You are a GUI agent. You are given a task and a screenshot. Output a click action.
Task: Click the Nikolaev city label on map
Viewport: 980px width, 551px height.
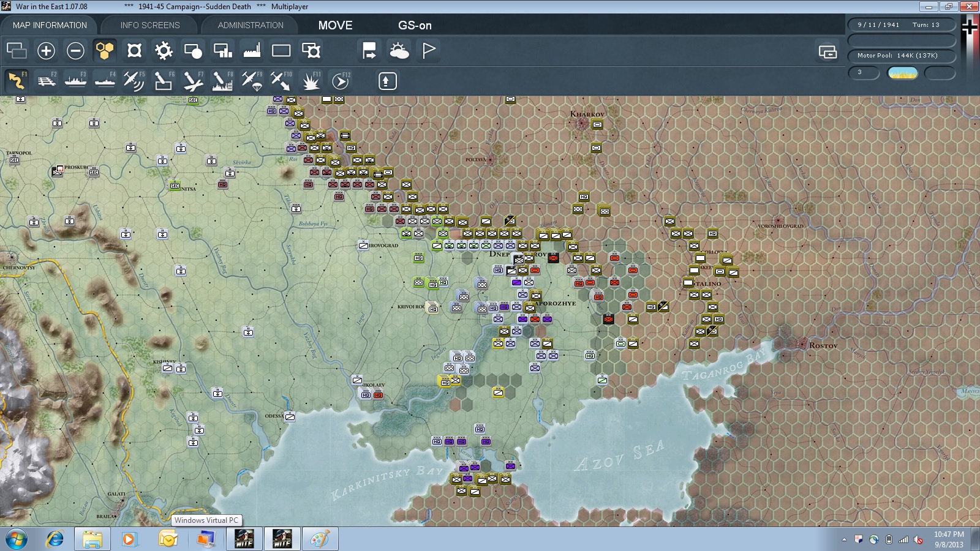[x=374, y=386]
